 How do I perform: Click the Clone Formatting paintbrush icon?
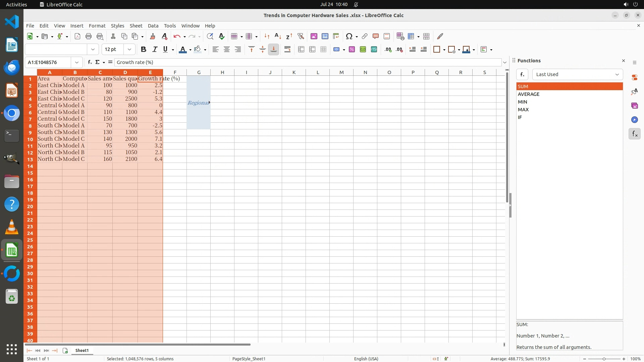153,37
